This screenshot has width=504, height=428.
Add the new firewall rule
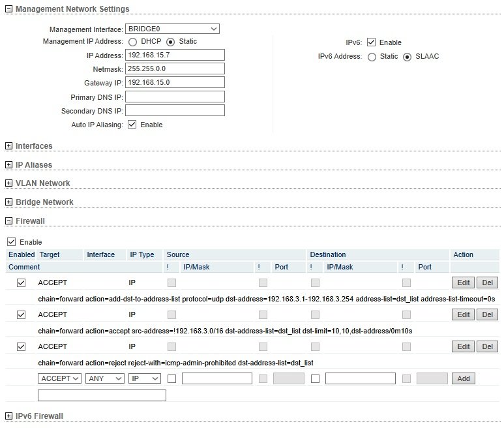pyautogui.click(x=464, y=378)
